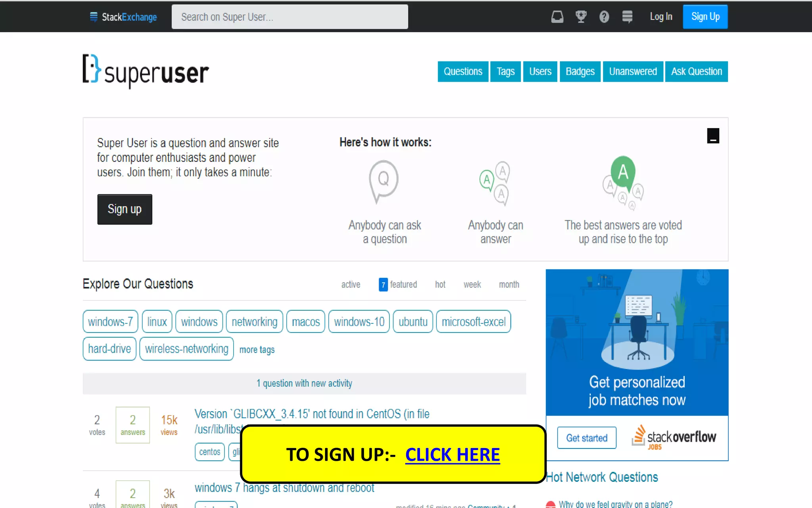Screen dimensions: 812x508
Task: Select the microsoft-excel tag
Action: click(473, 321)
